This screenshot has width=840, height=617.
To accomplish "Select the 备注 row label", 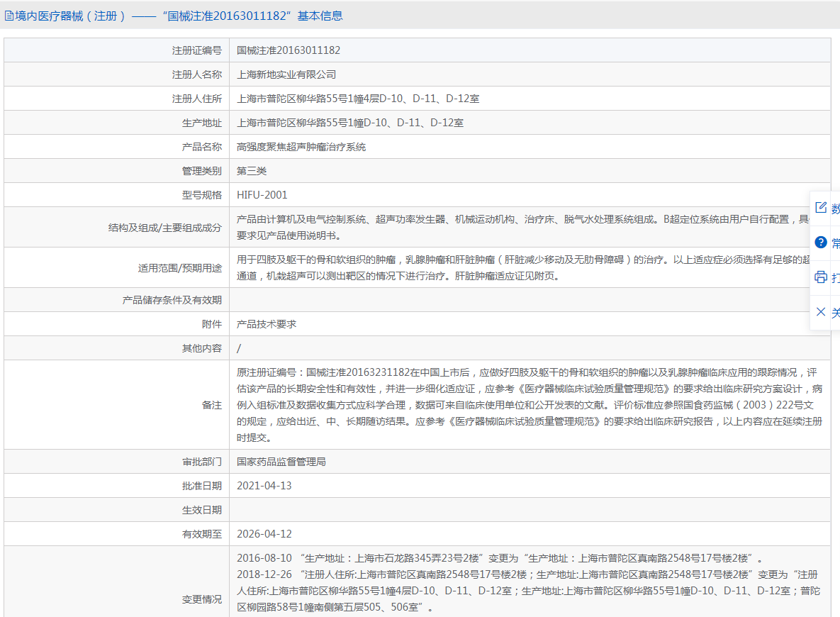I will (x=212, y=405).
